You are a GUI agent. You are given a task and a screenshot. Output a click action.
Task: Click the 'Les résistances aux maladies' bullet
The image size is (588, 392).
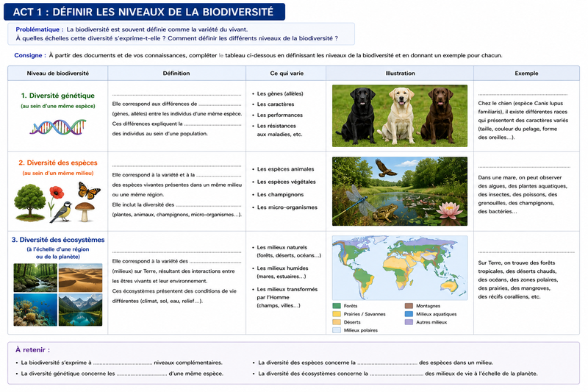[279, 130]
